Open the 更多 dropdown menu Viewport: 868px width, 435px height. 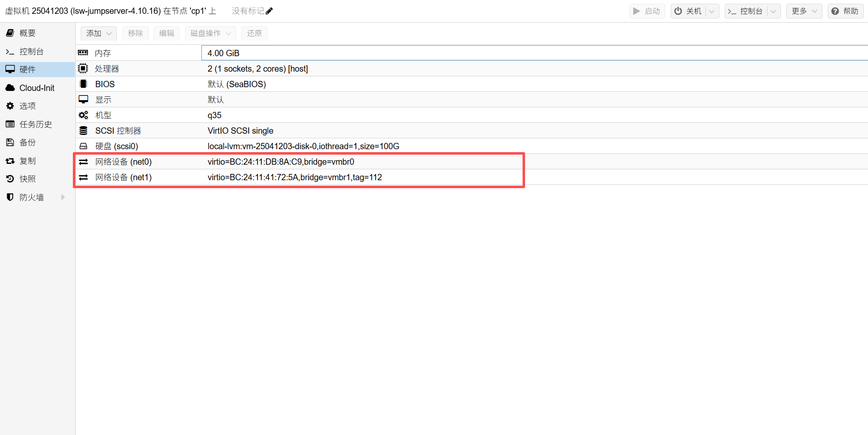(x=804, y=11)
